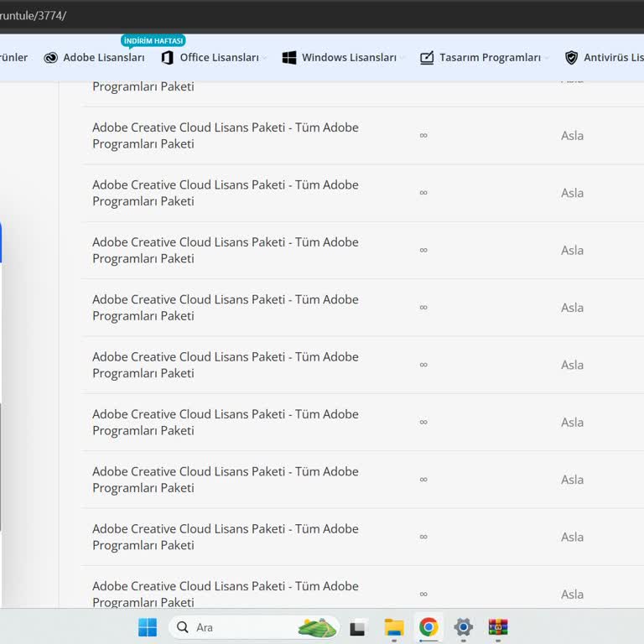Open Task View from the taskbar
The height and width of the screenshot is (644, 644).
point(357,628)
